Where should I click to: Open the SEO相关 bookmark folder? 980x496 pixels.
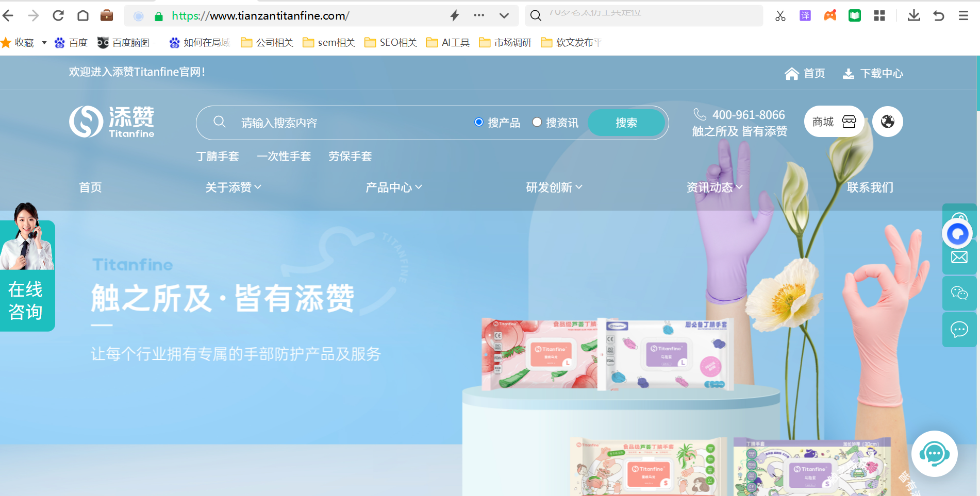(391, 43)
